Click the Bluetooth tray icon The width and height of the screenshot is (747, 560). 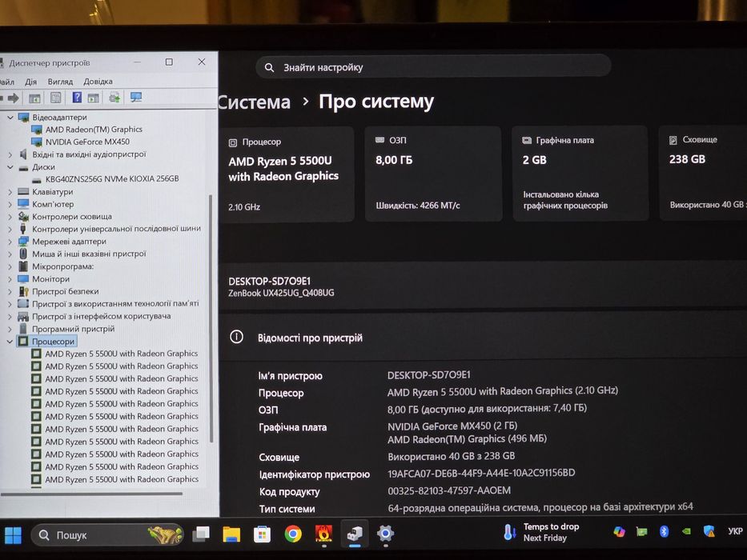[x=664, y=531]
